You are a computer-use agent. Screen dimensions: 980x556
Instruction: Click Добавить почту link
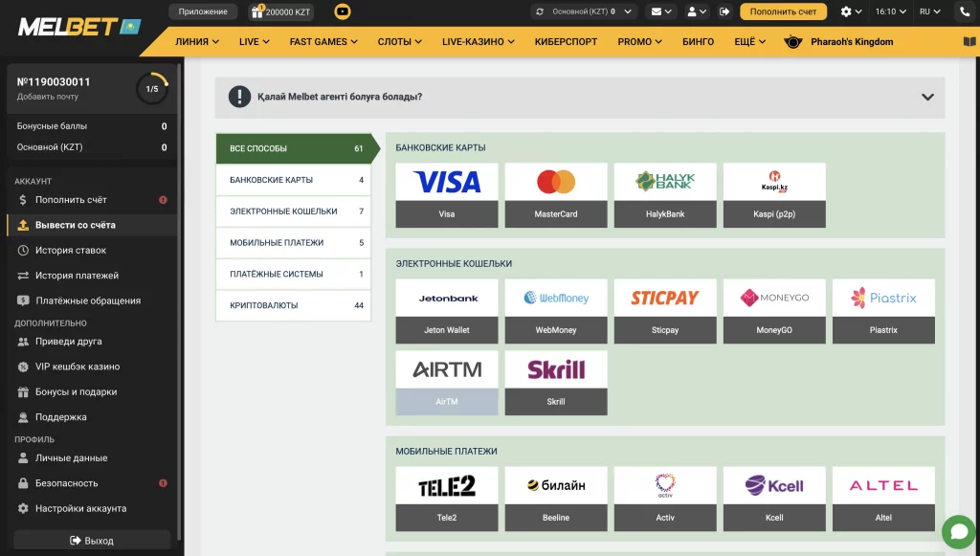coord(48,97)
